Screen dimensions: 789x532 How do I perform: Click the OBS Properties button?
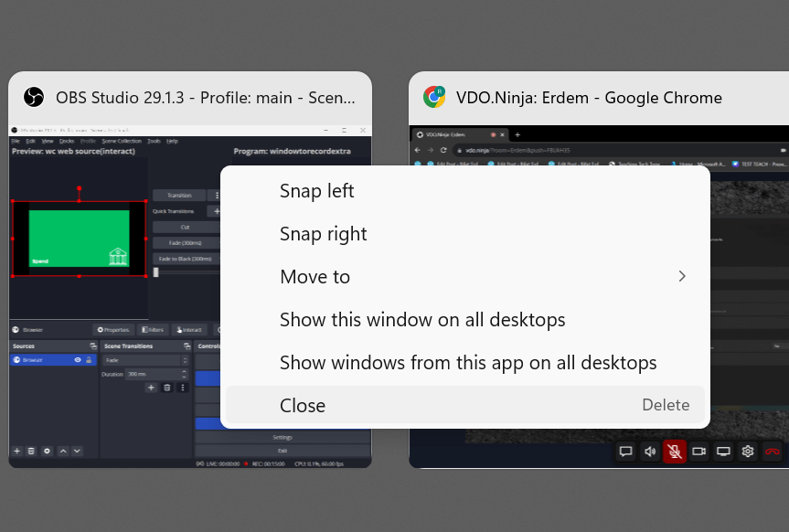113,330
